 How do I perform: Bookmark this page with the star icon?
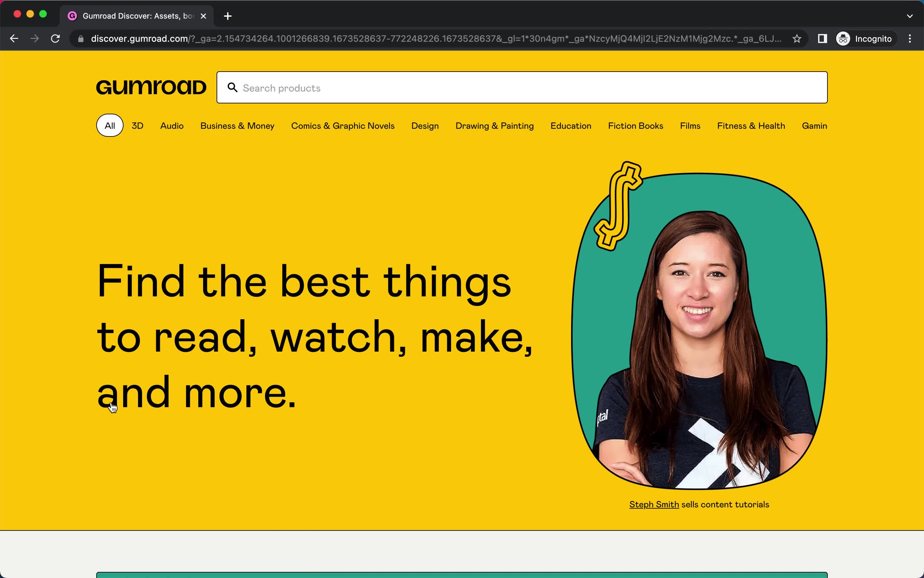pyautogui.click(x=797, y=39)
